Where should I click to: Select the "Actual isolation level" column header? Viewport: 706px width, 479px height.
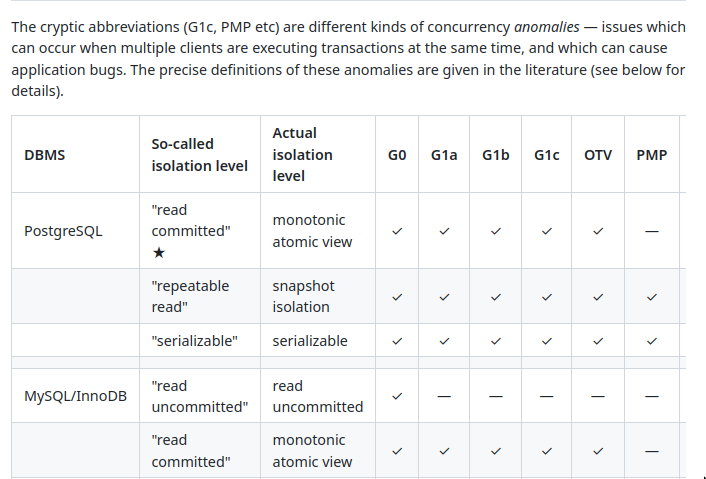[302, 154]
